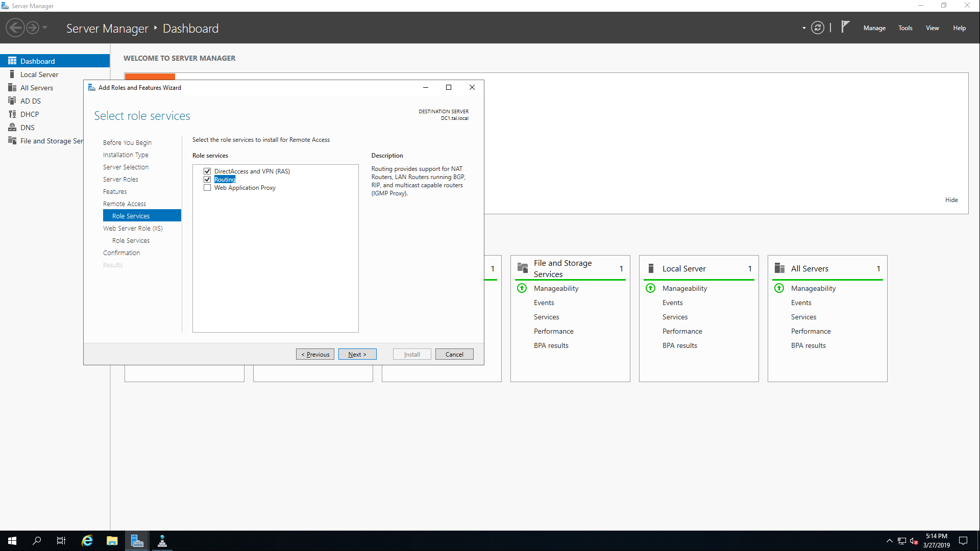This screenshot has width=980, height=551.
Task: Enable Web Application Proxy checkbox
Action: tap(207, 188)
